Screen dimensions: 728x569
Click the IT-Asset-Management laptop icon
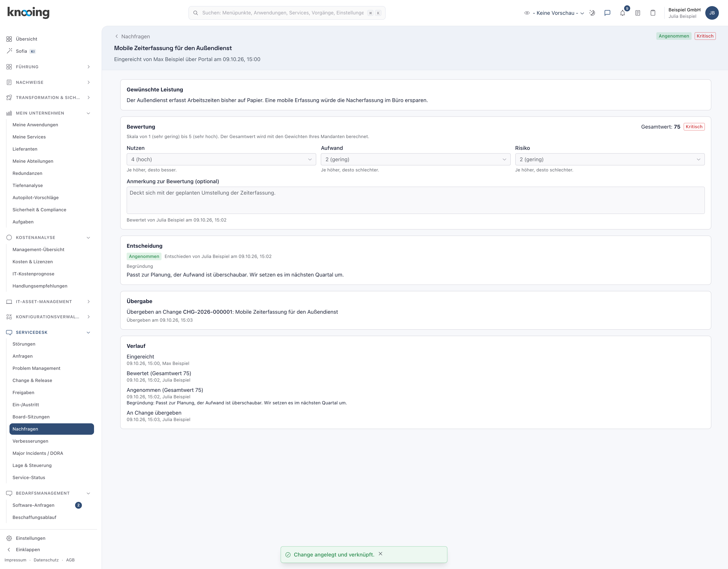tap(9, 302)
